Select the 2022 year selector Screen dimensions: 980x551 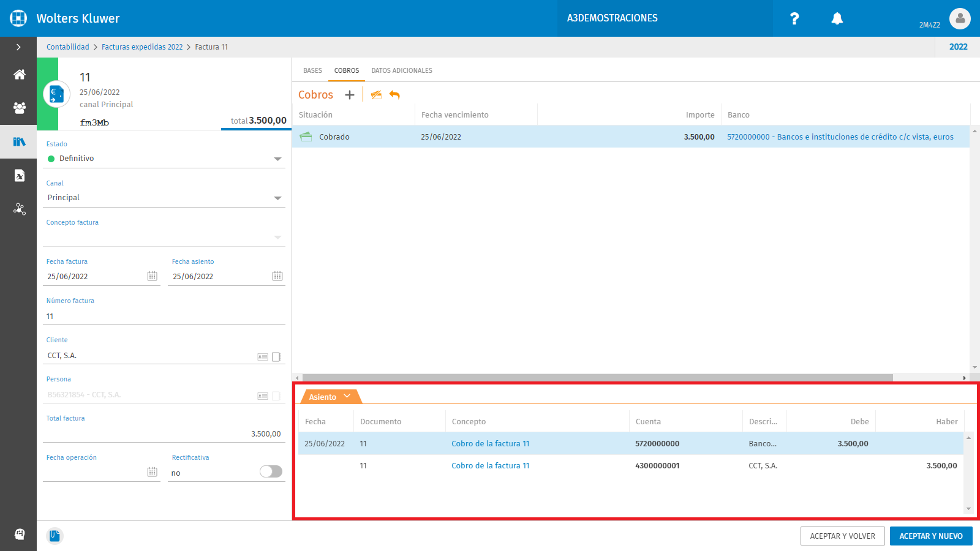(x=958, y=47)
